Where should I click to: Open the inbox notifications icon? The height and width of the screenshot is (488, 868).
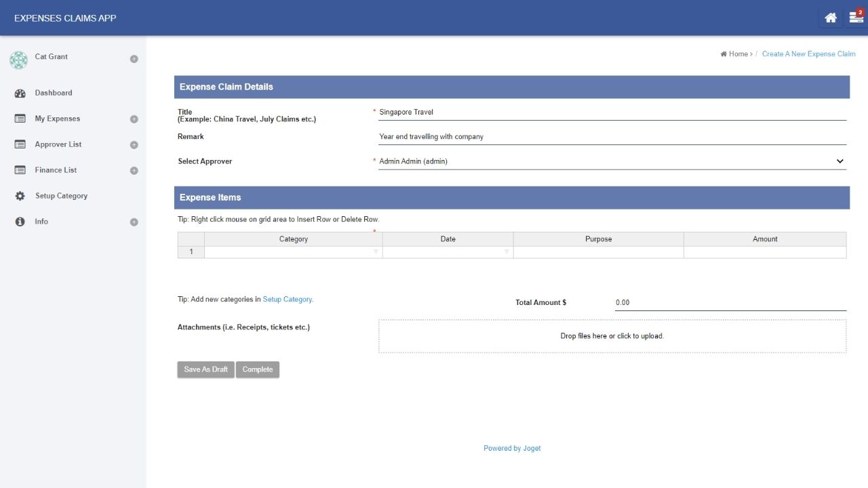856,18
